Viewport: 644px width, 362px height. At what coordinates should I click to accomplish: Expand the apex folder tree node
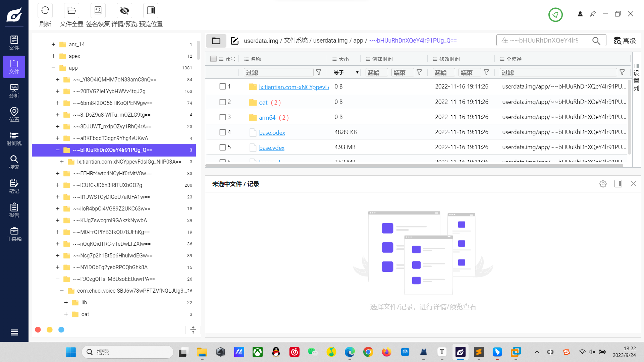53,56
